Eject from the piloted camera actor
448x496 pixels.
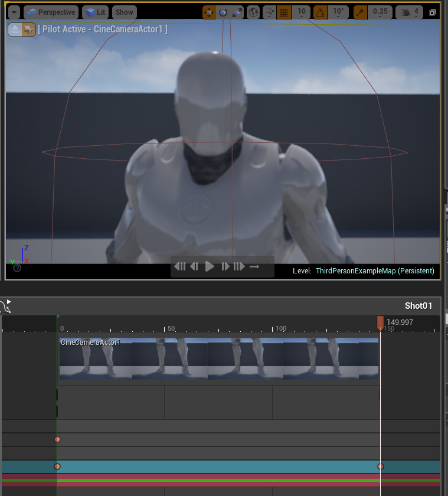tap(15, 30)
